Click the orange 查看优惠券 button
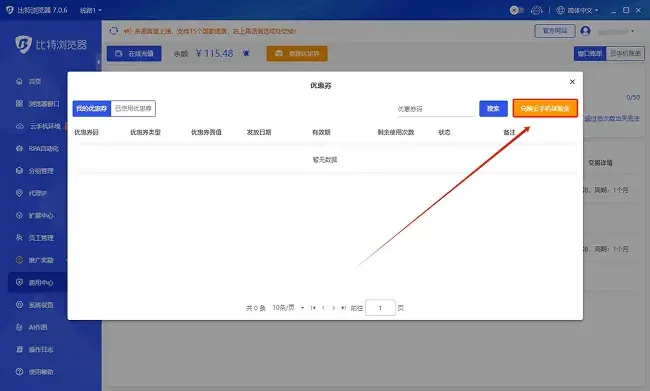Screen dimensions: 650x391 point(297,53)
